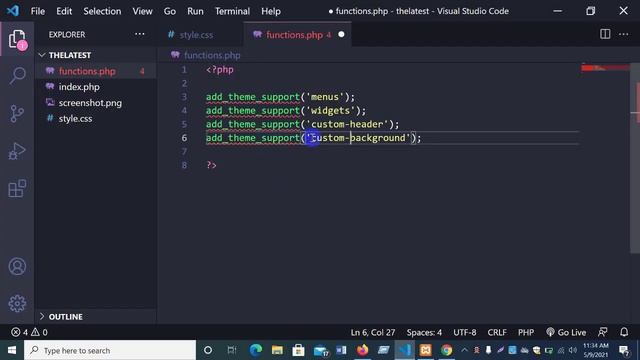Click line number 7 in gutter
The width and height of the screenshot is (640, 360).
184,151
